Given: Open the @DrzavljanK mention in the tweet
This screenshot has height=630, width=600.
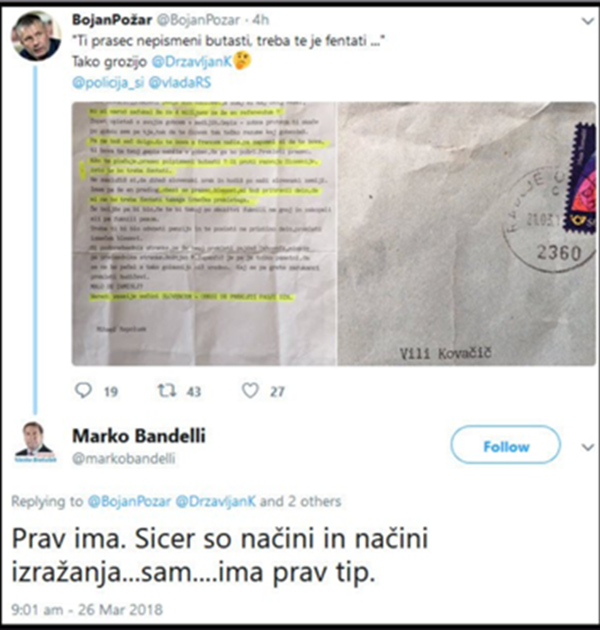Looking at the screenshot, I should [192, 61].
